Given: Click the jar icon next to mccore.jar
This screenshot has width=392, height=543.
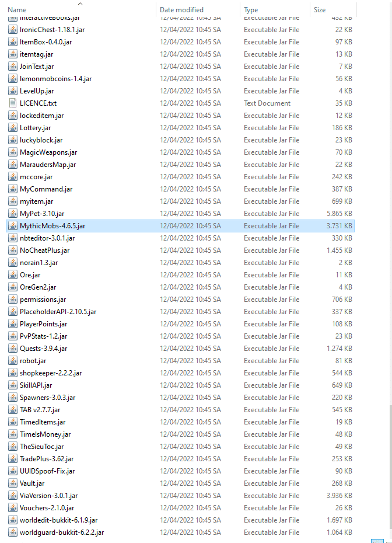Looking at the screenshot, I should pos(13,177).
